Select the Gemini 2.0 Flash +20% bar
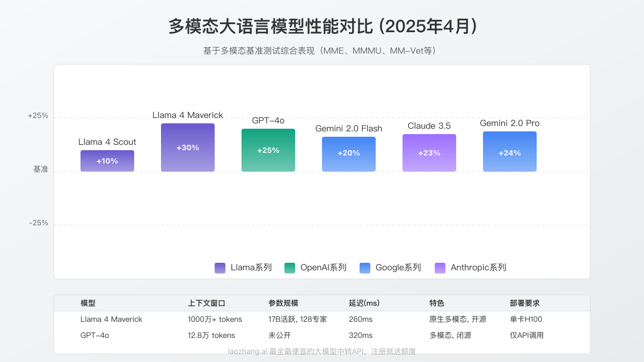Viewport: 644px width, 362px height. coord(349,154)
